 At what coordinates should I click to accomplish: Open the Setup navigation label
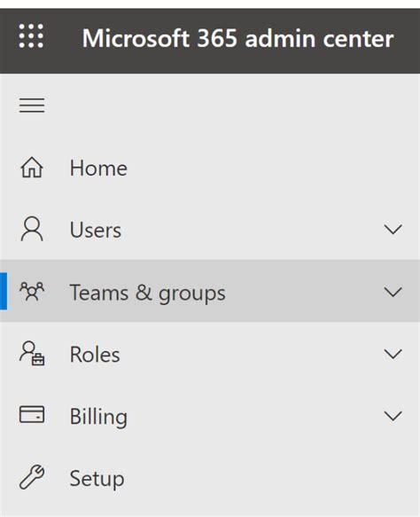coord(97,480)
